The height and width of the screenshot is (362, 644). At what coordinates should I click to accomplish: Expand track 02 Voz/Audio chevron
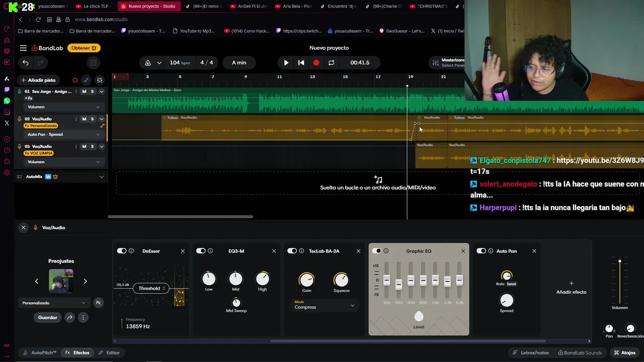101,119
